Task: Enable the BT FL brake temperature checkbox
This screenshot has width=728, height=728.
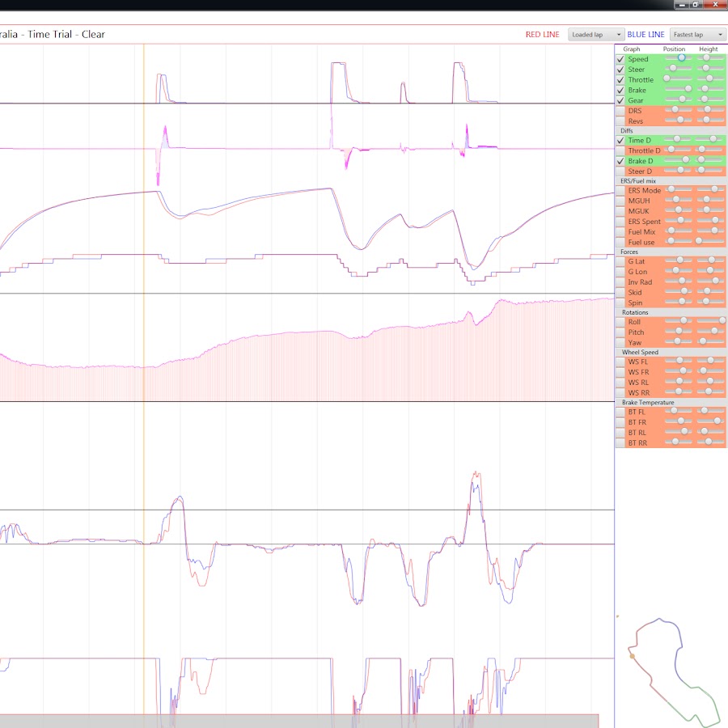Action: (620, 413)
